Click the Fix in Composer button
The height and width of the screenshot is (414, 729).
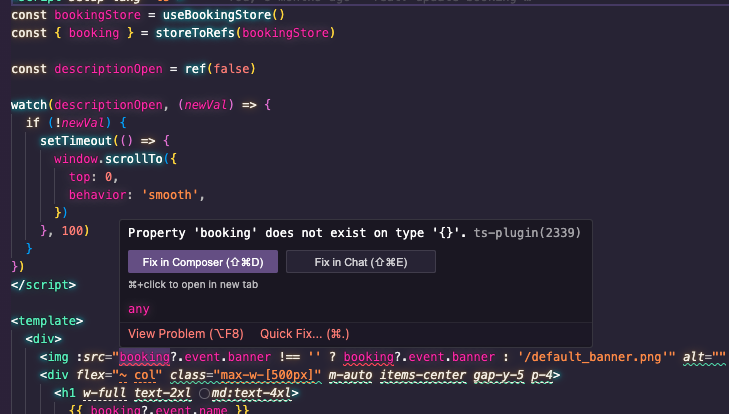click(203, 262)
